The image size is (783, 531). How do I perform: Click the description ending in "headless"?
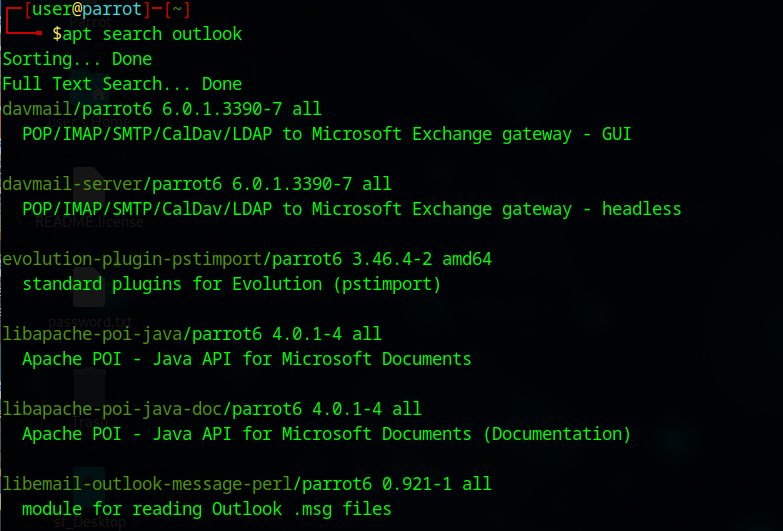coord(351,209)
